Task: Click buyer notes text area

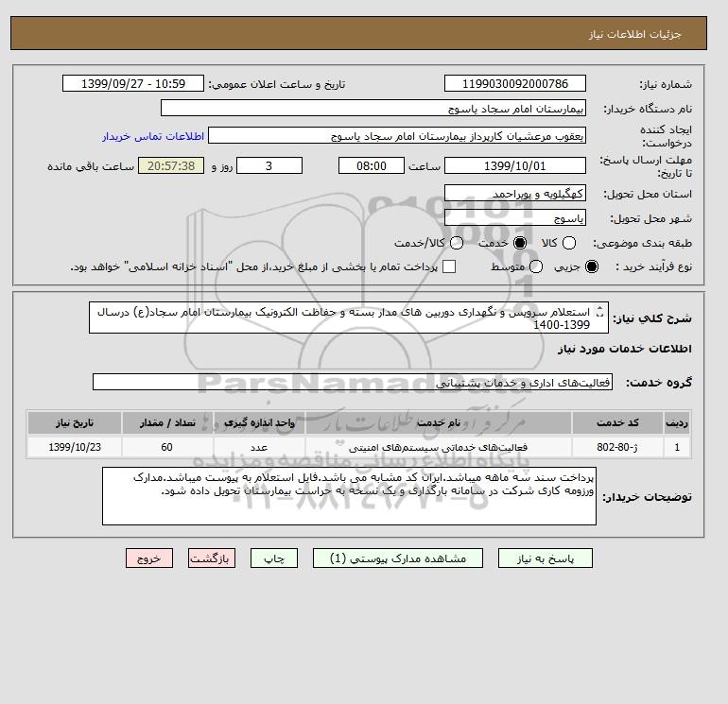Action: click(349, 496)
